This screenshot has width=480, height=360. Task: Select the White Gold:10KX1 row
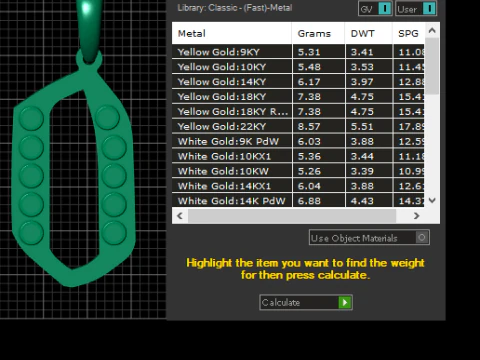298,156
